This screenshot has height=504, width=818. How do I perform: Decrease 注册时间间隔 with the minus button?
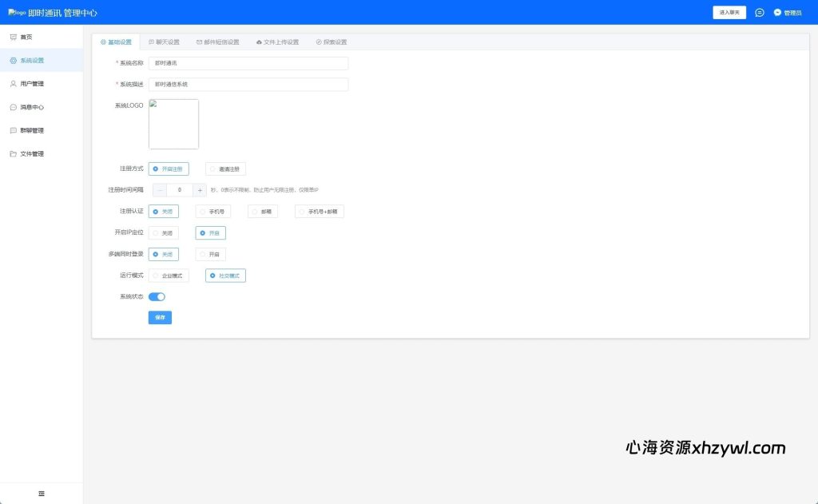coord(160,190)
